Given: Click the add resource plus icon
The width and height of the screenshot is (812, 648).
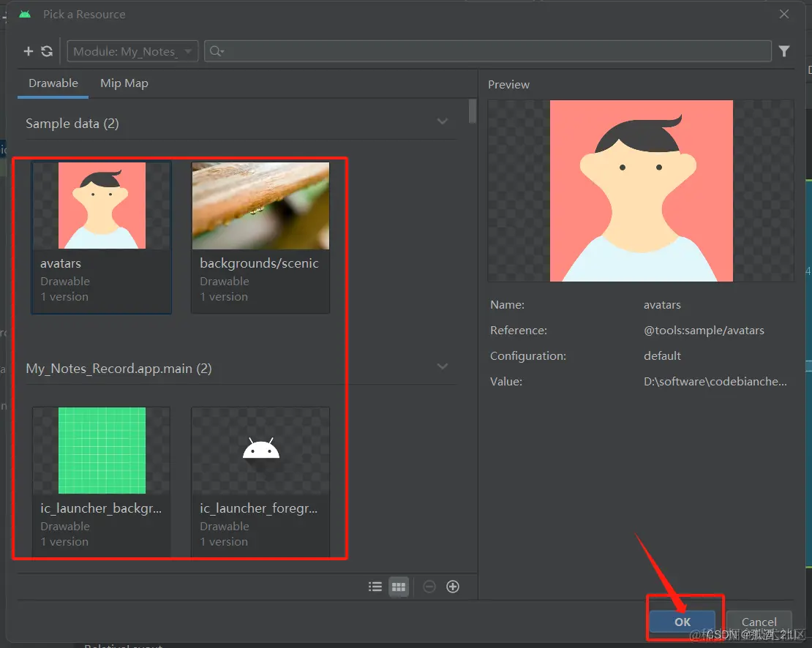Looking at the screenshot, I should point(29,51).
